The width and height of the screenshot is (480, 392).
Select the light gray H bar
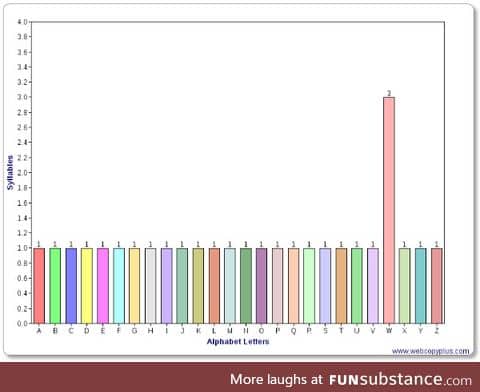[150, 286]
